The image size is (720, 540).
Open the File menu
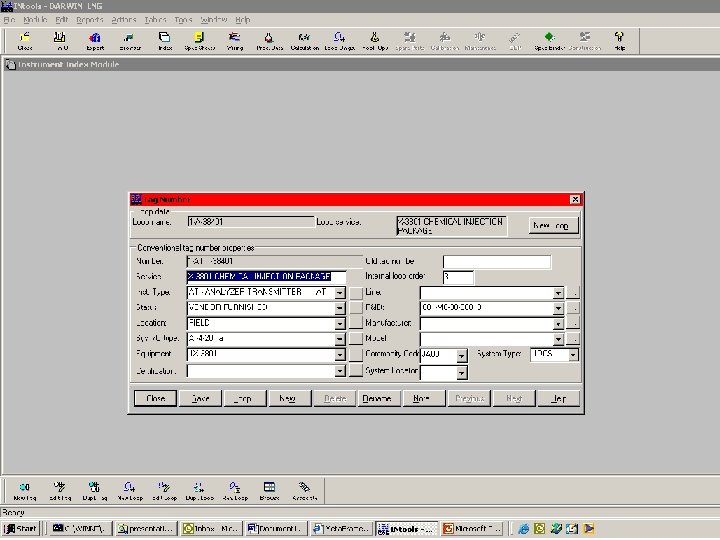[9, 20]
